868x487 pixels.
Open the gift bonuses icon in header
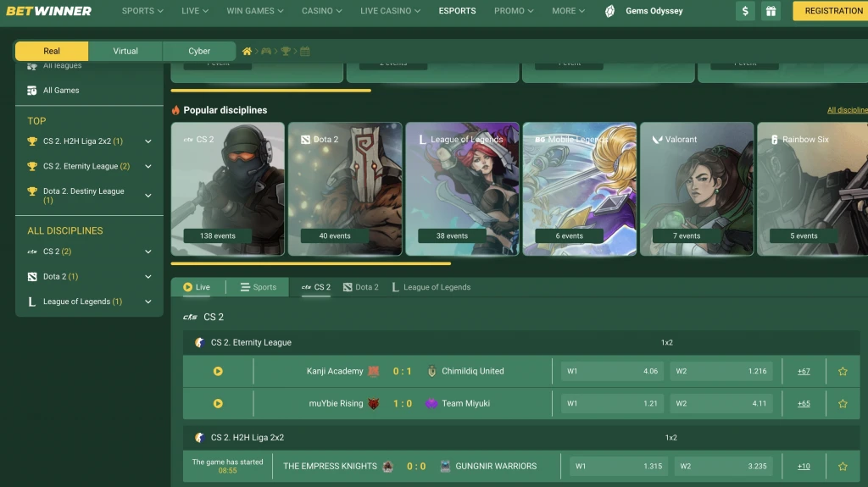pos(770,11)
